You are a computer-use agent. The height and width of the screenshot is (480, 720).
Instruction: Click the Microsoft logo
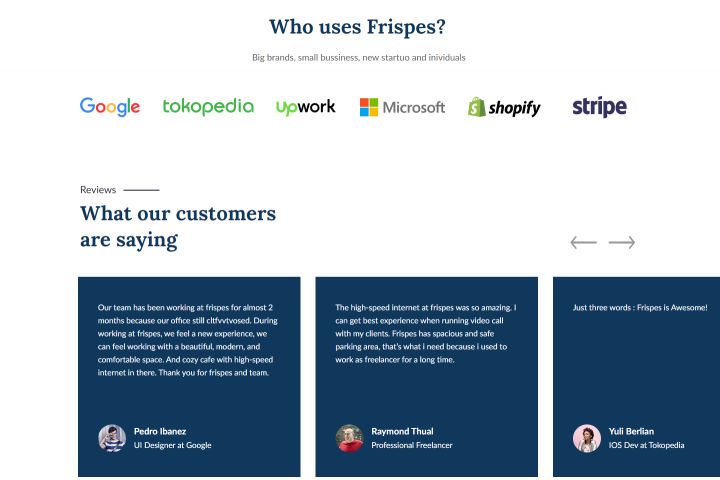pyautogui.click(x=402, y=107)
